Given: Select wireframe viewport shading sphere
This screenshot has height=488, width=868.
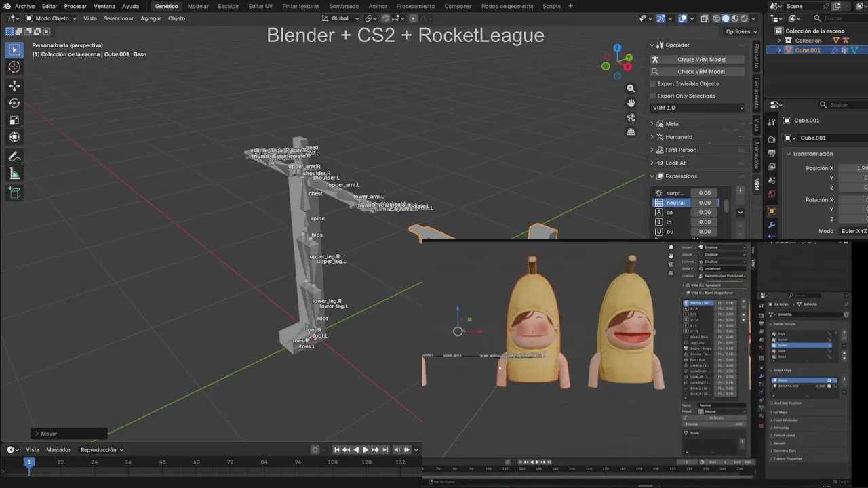Looking at the screenshot, I should 716,18.
